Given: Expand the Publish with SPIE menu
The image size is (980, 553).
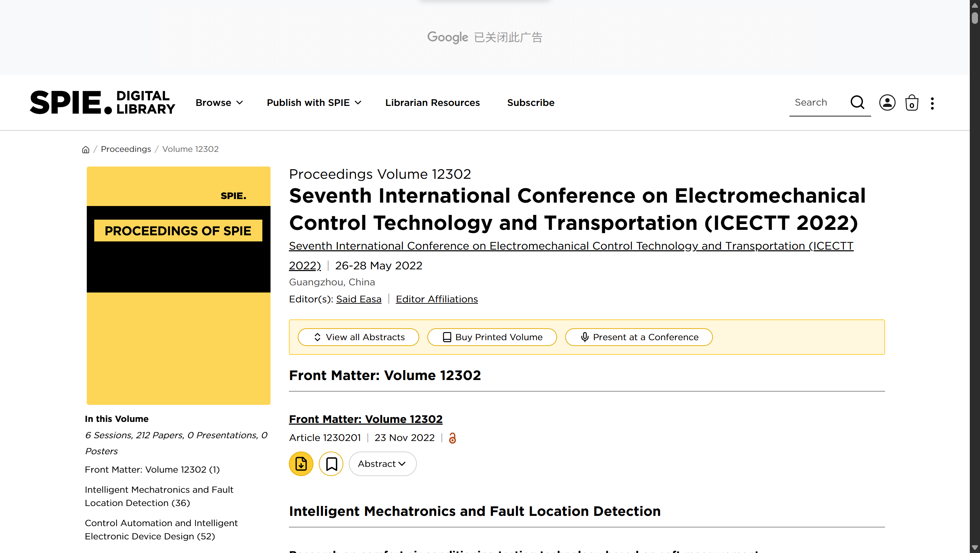Looking at the screenshot, I should pyautogui.click(x=314, y=103).
